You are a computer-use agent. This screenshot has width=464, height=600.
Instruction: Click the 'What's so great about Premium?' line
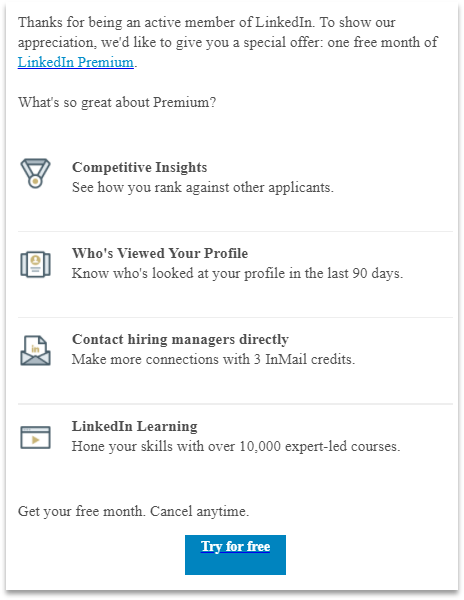coord(117,103)
